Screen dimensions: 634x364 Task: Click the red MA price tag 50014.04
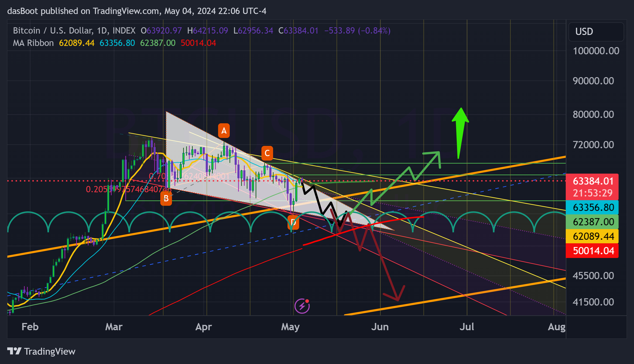(x=592, y=251)
